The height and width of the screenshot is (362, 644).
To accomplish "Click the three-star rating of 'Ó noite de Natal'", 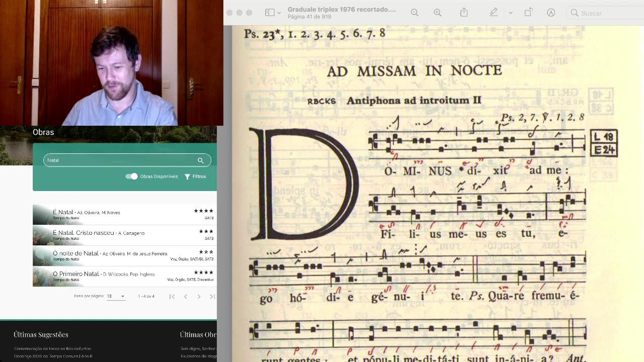I will pyautogui.click(x=206, y=252).
